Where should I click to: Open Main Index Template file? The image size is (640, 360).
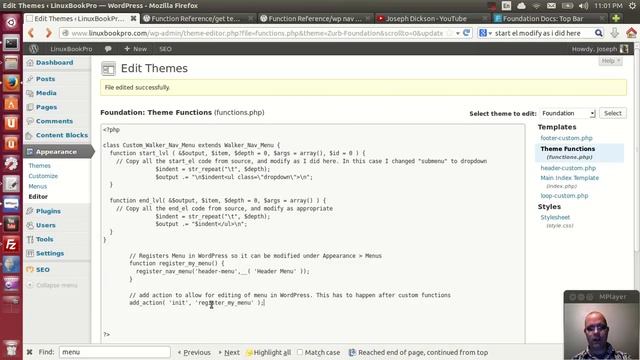569,178
